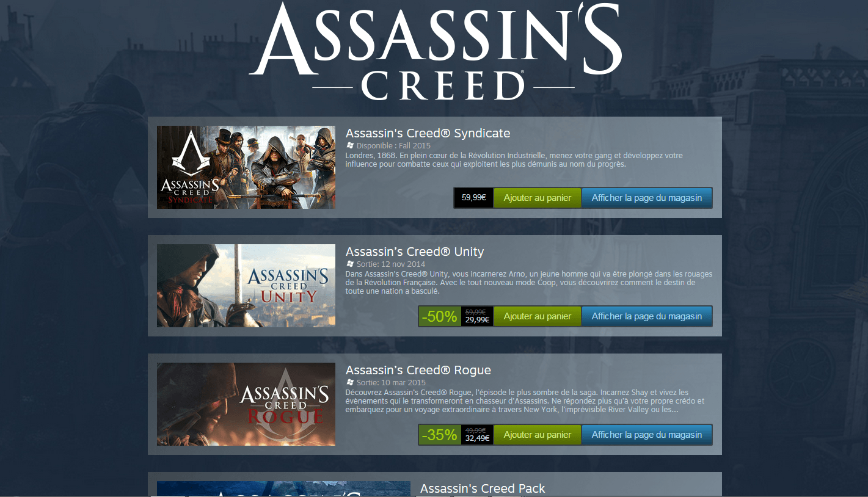Screen dimensions: 868x497
Task: Open Afficher la page du magasin for Rogue
Action: coord(646,435)
